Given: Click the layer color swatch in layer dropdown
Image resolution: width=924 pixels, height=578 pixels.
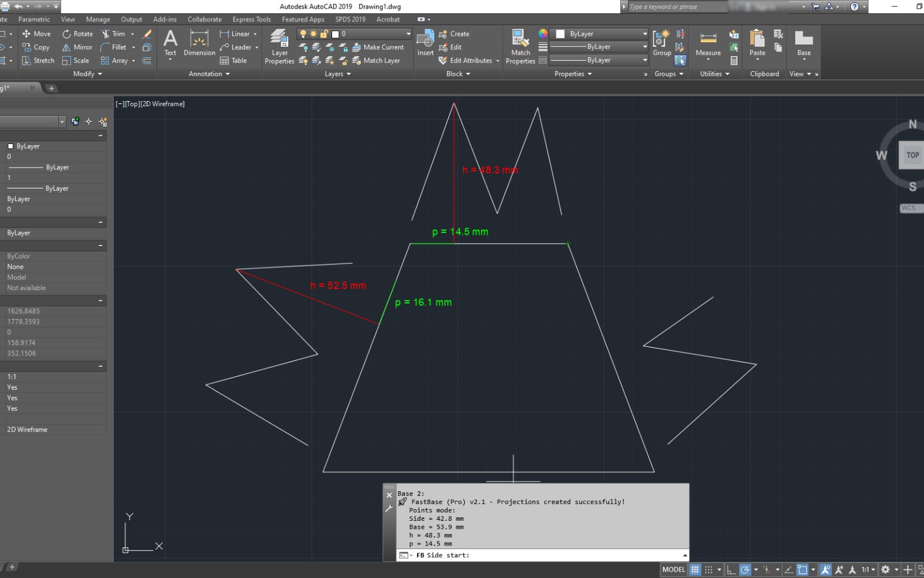Looking at the screenshot, I should pyautogui.click(x=335, y=34).
